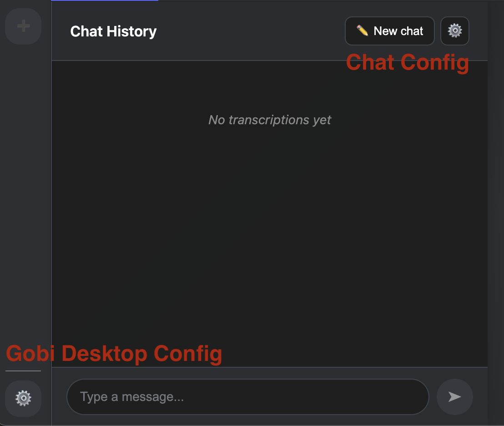Click the sidebar panel separator line
The height and width of the screenshot is (426, 504).
(x=51, y=213)
